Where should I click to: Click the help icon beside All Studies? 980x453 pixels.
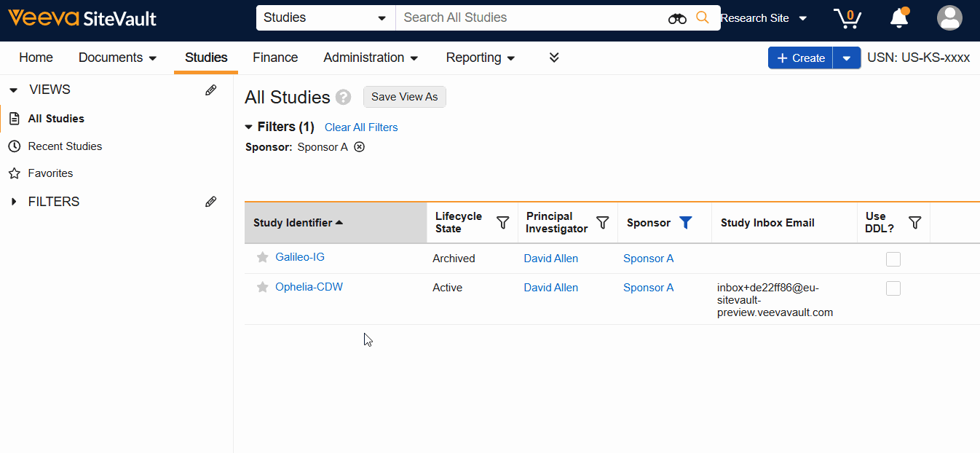(x=344, y=98)
